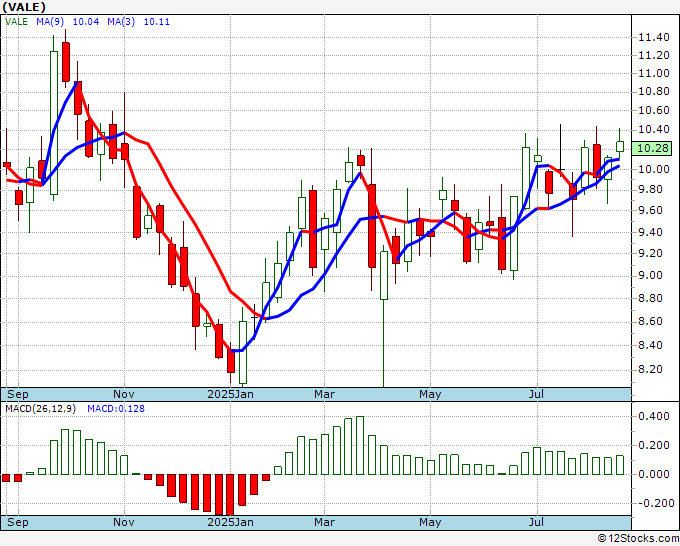Click the 10.80 price axis label

coord(654,92)
